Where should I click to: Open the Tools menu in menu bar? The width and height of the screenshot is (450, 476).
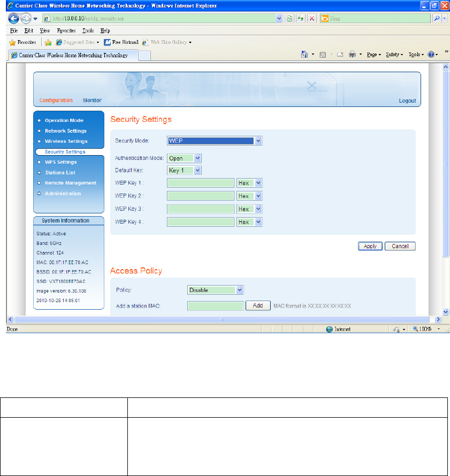88,30
